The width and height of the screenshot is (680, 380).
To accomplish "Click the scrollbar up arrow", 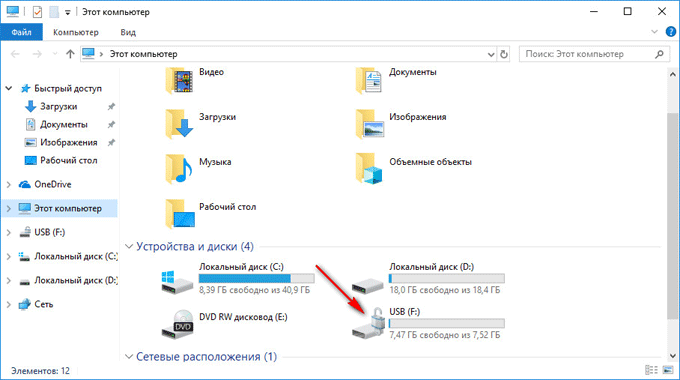I will (673, 75).
